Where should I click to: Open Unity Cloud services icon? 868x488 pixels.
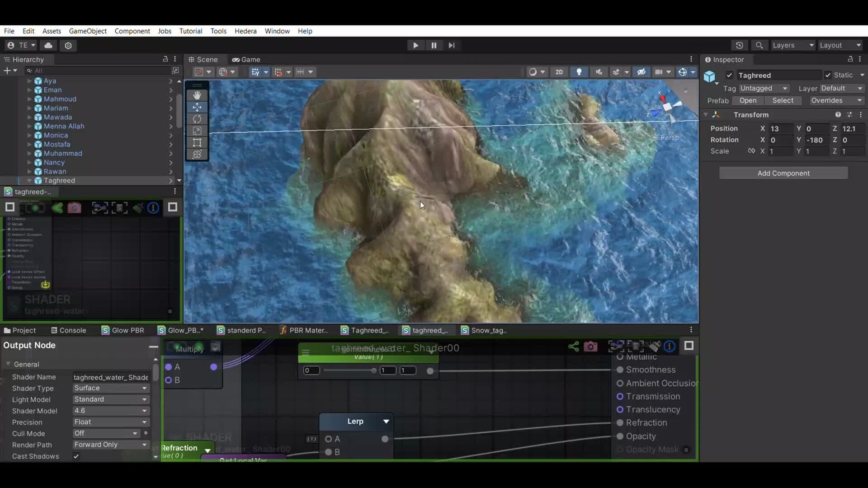(48, 45)
